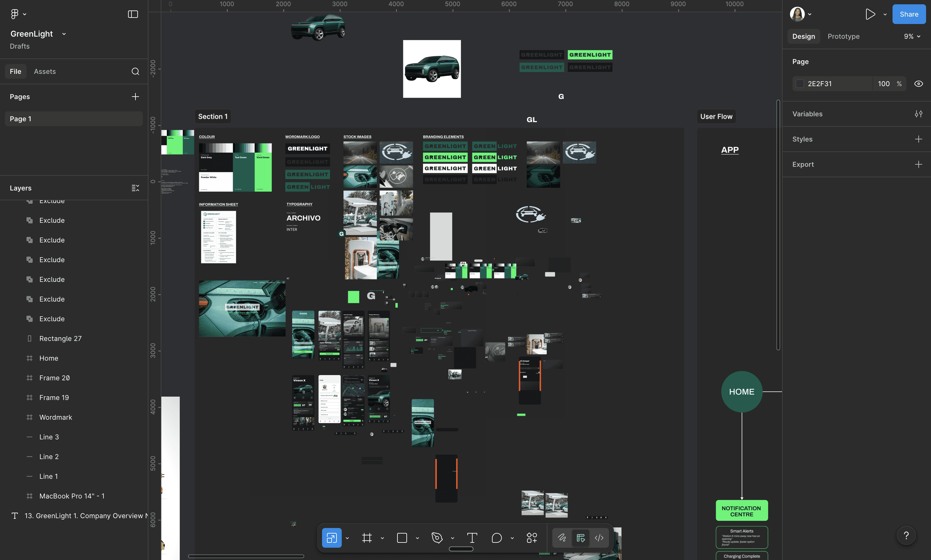Select the Frame tool in bottom toolbar
This screenshot has height=560, width=931.
point(367,538)
